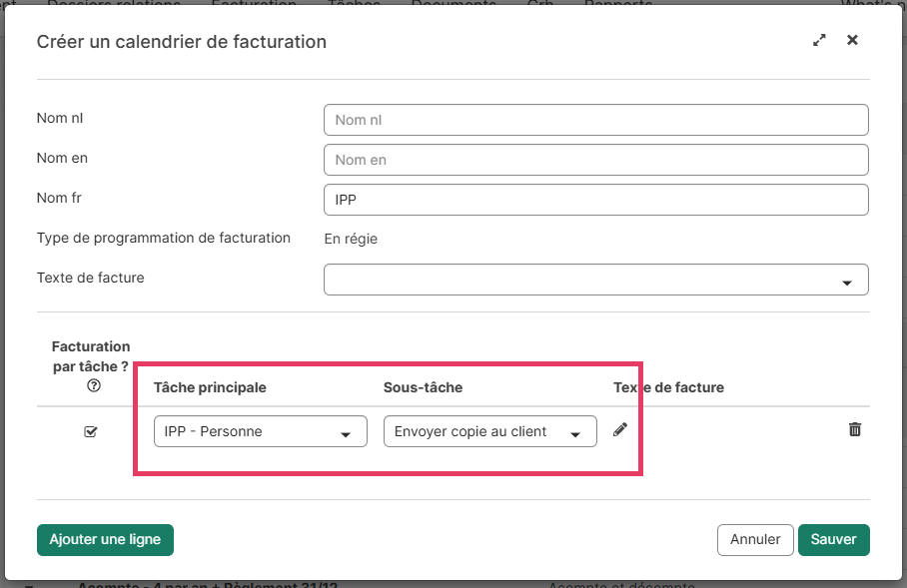Delete the row using trash icon
This screenshot has height=588, width=907.
[x=855, y=429]
